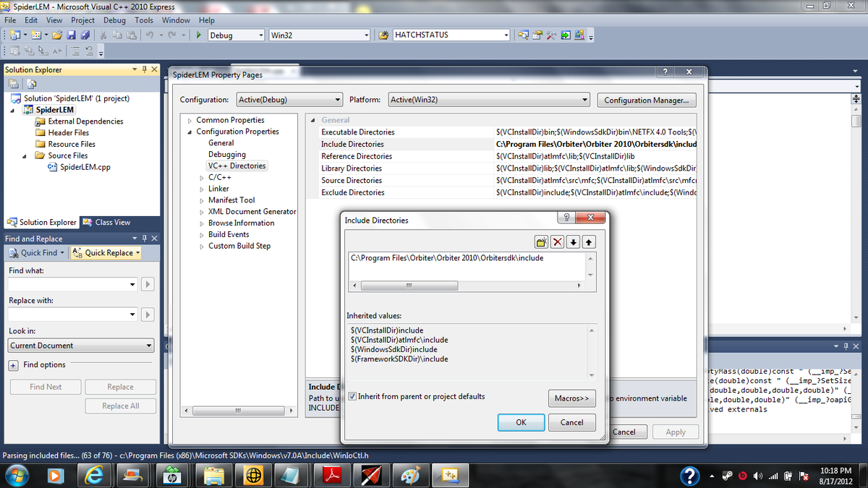Image resolution: width=868 pixels, height=488 pixels.
Task: Click in the Find what input field
Action: pyautogui.click(x=67, y=285)
